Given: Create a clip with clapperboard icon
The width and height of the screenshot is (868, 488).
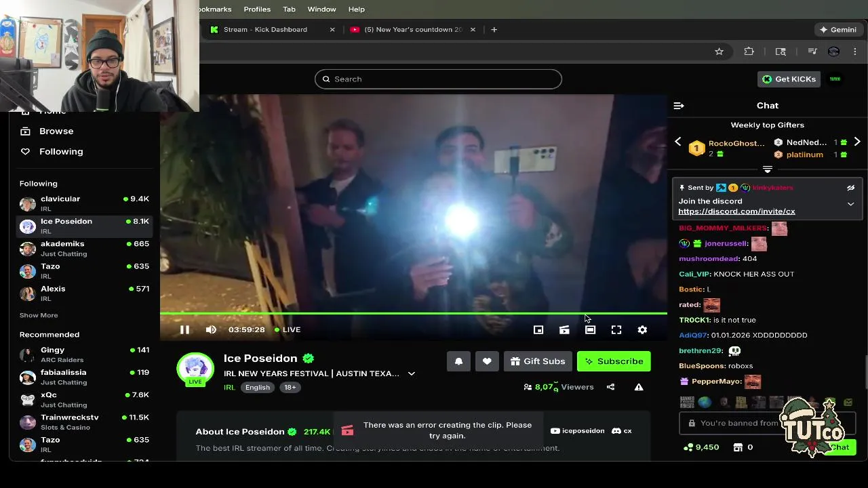Looking at the screenshot, I should [564, 330].
